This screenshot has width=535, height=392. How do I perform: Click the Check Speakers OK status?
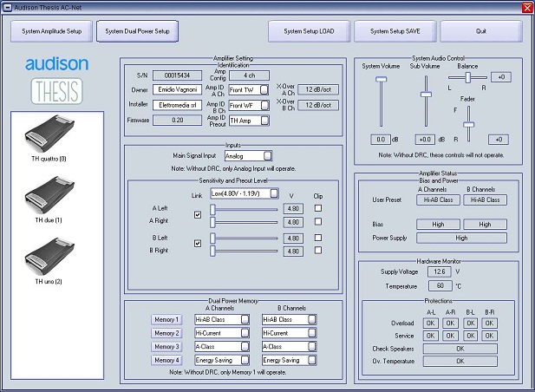pos(460,349)
